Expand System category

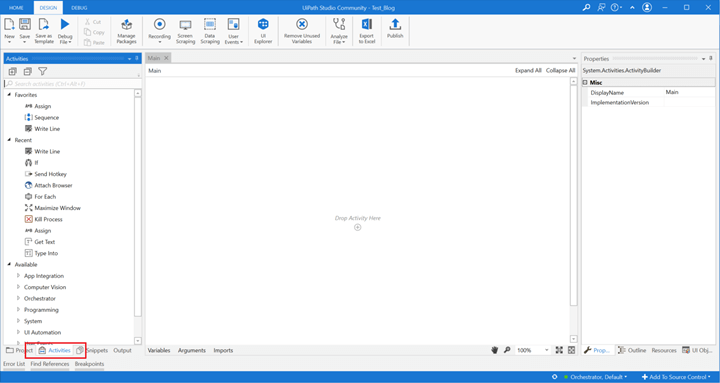(x=18, y=321)
